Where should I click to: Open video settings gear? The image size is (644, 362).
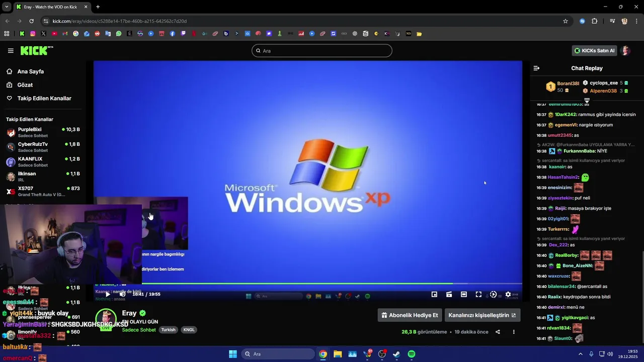tap(508, 295)
